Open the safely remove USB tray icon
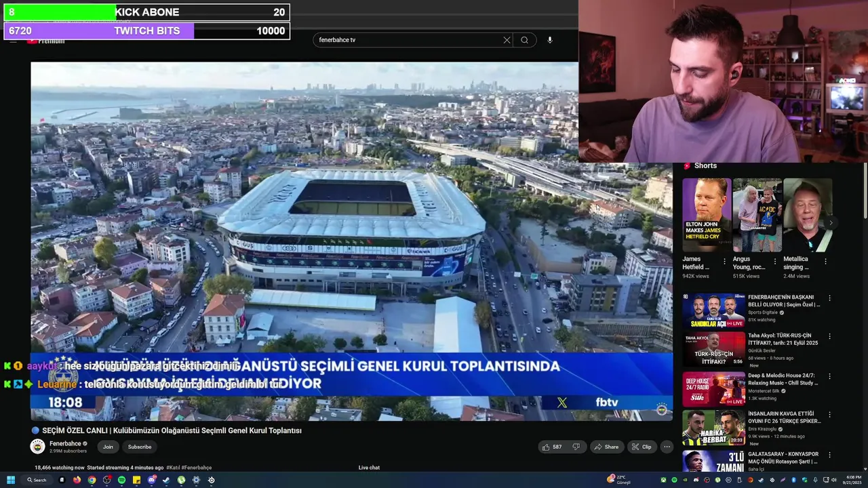The image size is (868, 488). 740,480
